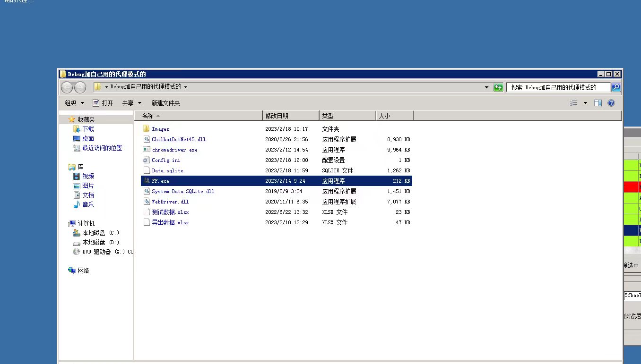The height and width of the screenshot is (364, 641).
Task: Select 本地磁盘 (D:) in sidebar
Action: point(101,242)
